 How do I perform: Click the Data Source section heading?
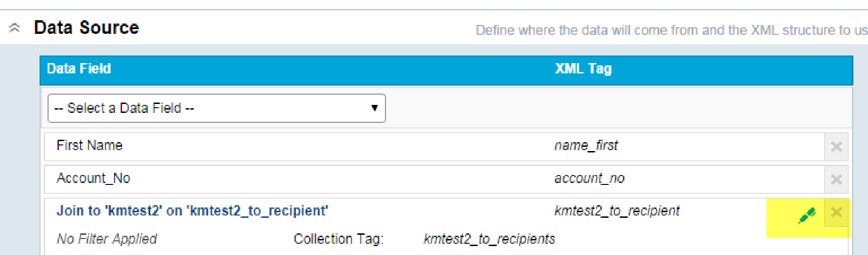click(87, 28)
